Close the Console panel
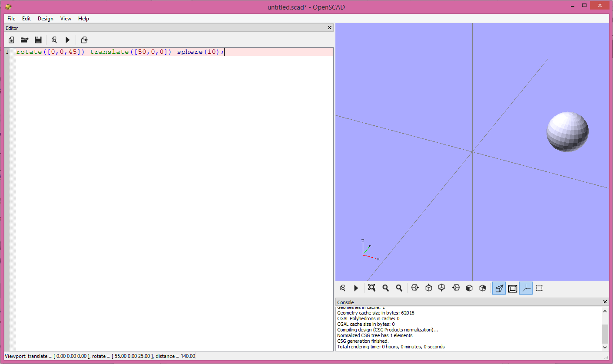Viewport: 613px width, 364px height. (x=605, y=302)
